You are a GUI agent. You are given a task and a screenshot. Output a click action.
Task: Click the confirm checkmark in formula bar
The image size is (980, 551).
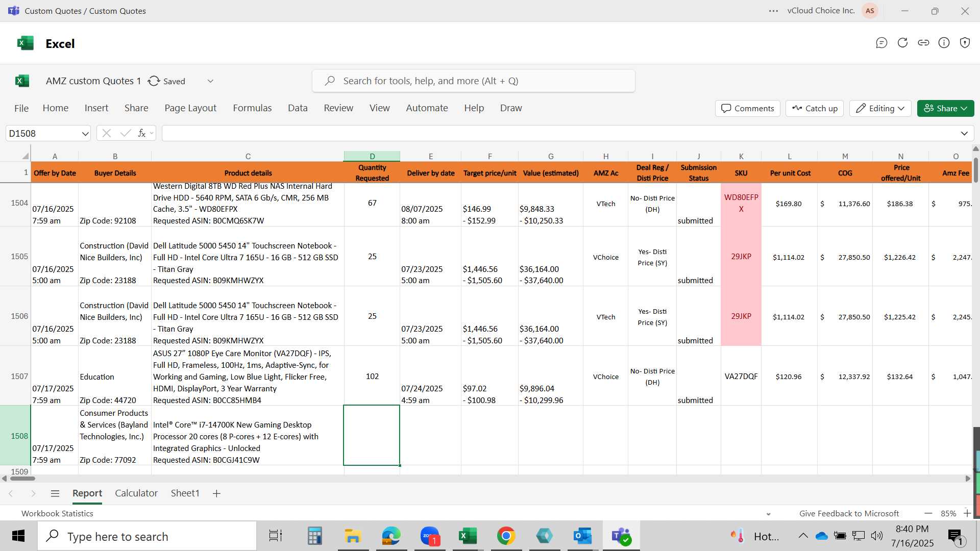[x=125, y=133]
